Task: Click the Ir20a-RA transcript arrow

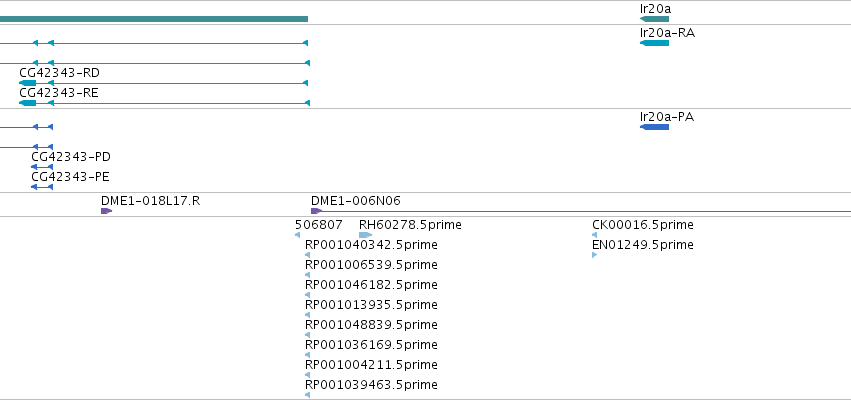Action: click(x=654, y=43)
